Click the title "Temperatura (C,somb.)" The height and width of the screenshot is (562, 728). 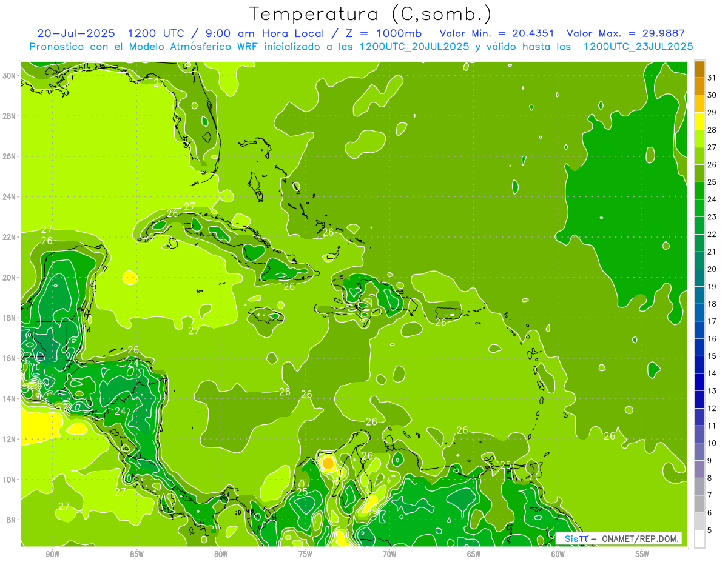coord(370,15)
